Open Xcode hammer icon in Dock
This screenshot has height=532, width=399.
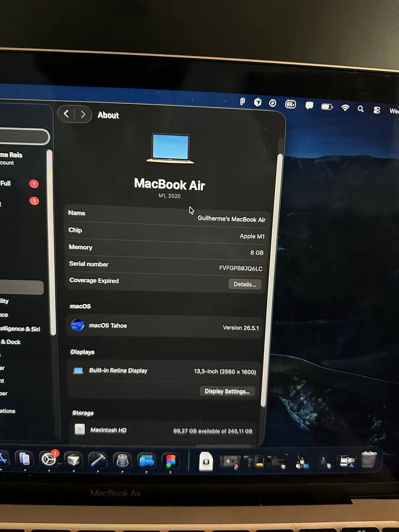click(x=98, y=461)
